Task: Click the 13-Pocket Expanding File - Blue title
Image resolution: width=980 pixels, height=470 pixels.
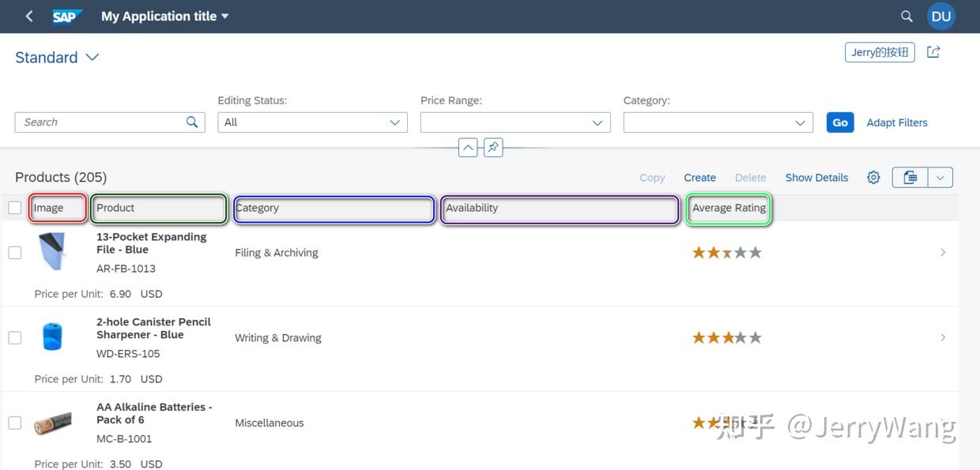Action: [152, 243]
